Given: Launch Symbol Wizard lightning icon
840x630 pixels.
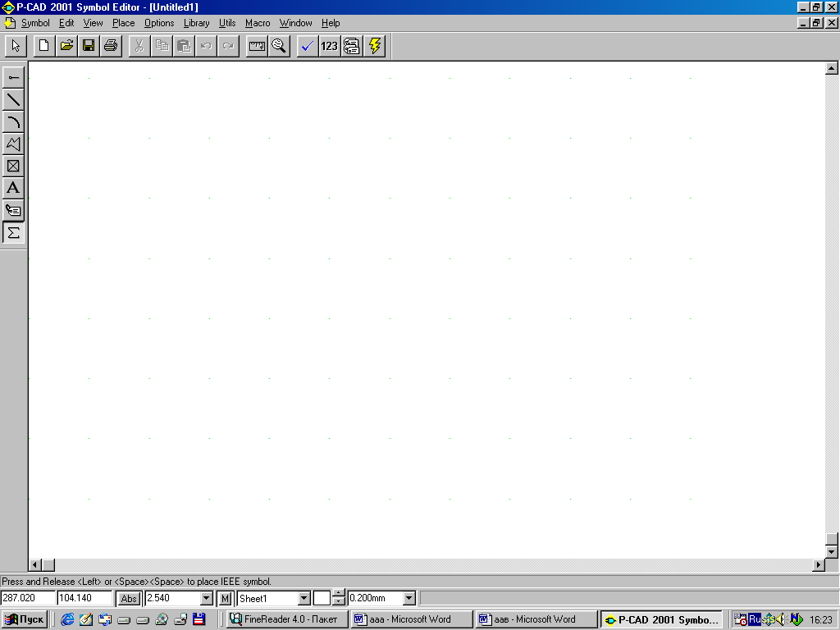Looking at the screenshot, I should [x=374, y=46].
